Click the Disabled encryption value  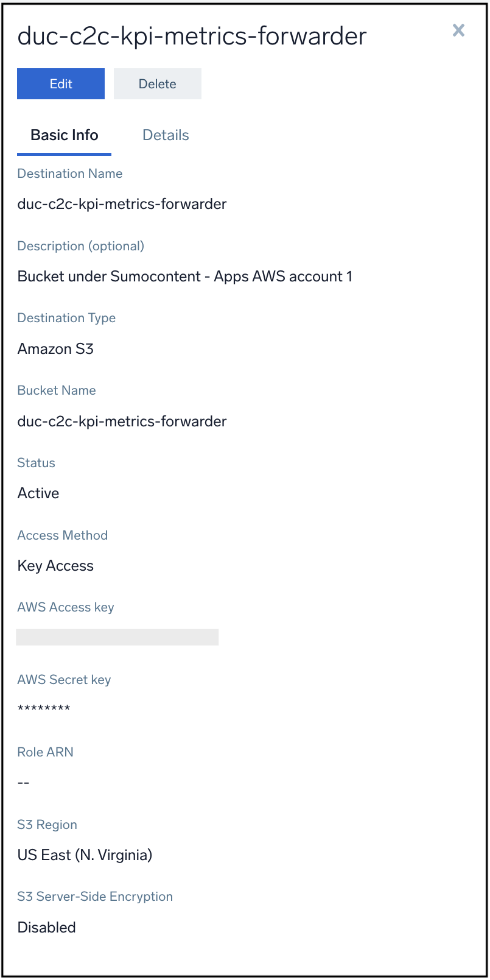[x=46, y=928]
